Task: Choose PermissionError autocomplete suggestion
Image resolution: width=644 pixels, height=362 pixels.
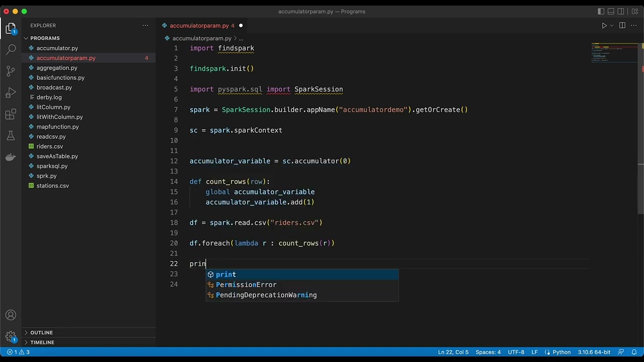Action: (x=302, y=285)
